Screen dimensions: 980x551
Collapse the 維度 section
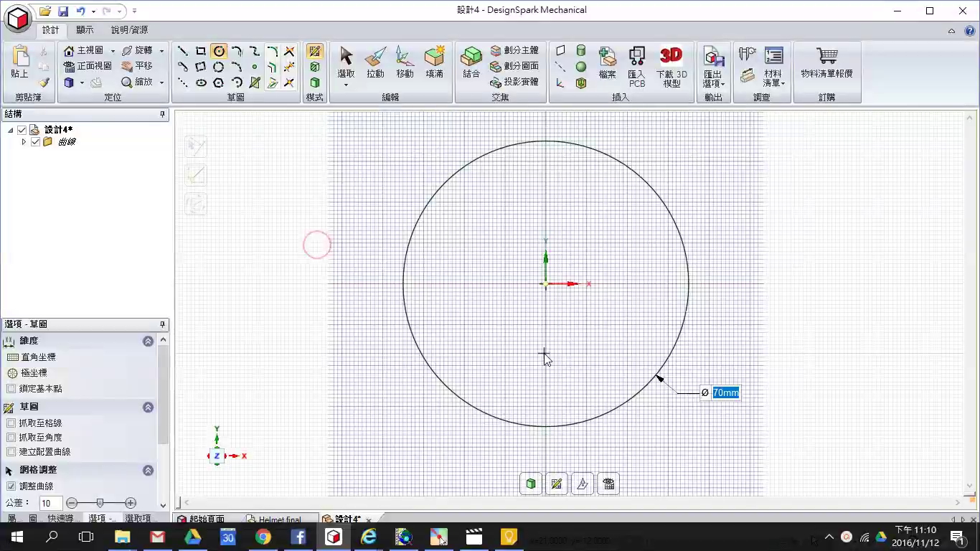[148, 342]
